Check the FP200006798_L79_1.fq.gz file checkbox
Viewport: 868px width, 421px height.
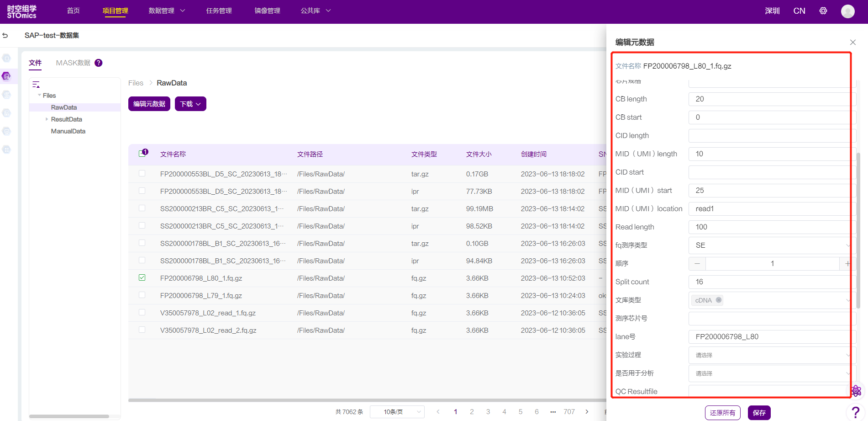(x=142, y=295)
